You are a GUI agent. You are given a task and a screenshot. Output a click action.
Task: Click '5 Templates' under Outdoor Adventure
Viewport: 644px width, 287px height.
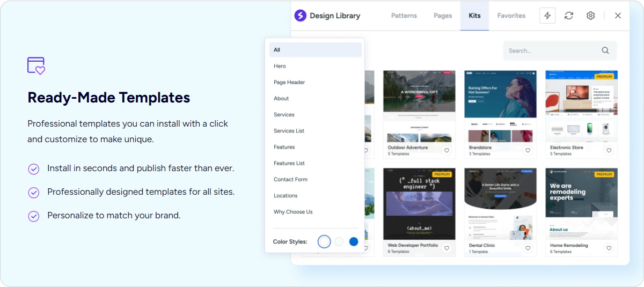pos(399,154)
